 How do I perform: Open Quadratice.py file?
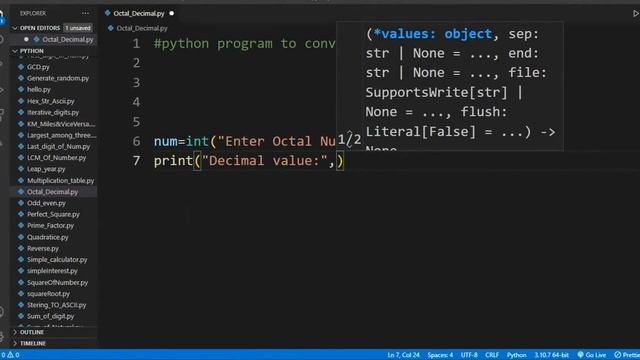coord(47,237)
